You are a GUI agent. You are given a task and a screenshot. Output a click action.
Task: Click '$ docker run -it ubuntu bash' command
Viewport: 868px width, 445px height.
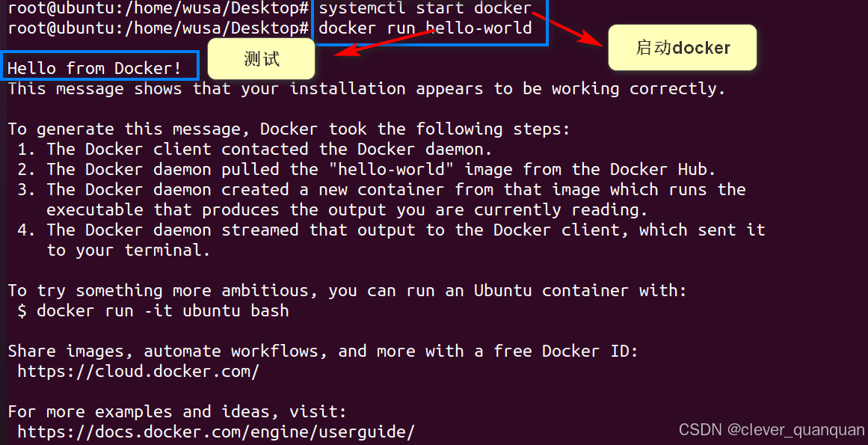coord(153,310)
